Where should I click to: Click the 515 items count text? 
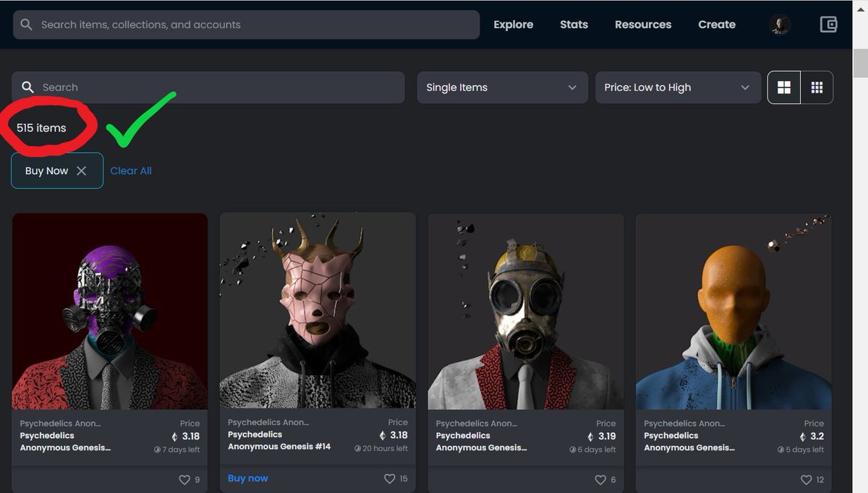(x=41, y=128)
